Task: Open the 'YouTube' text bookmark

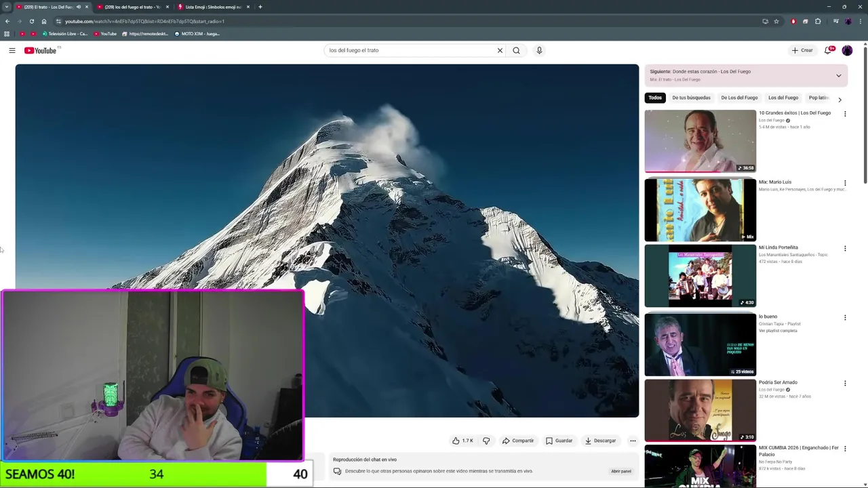Action: (106, 33)
